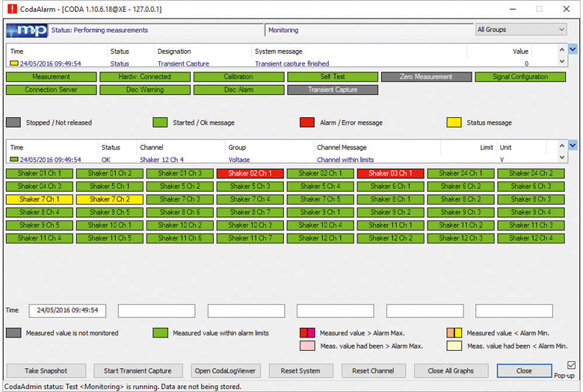Click swatch for Measured value < Alarm Min.
The width and height of the screenshot is (583, 392).
[454, 333]
